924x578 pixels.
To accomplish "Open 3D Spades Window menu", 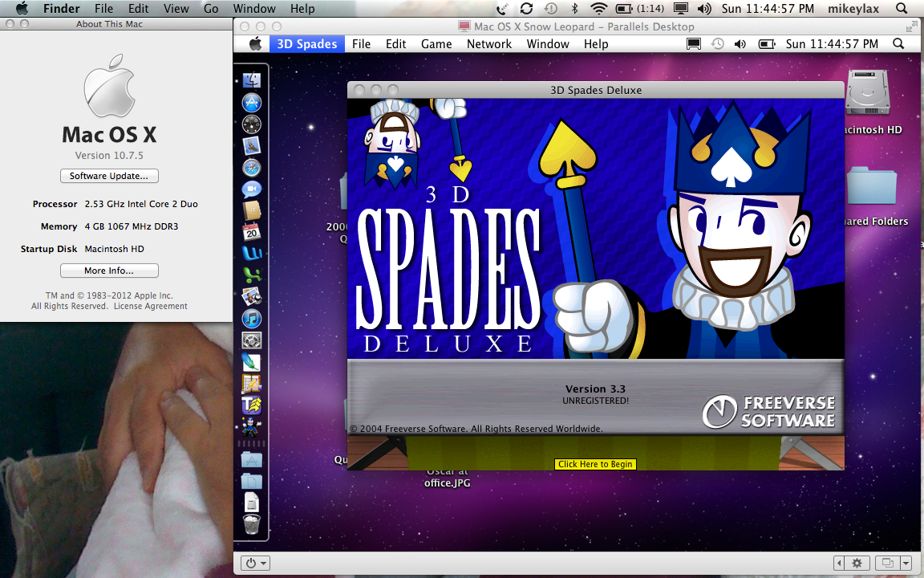I will [548, 43].
